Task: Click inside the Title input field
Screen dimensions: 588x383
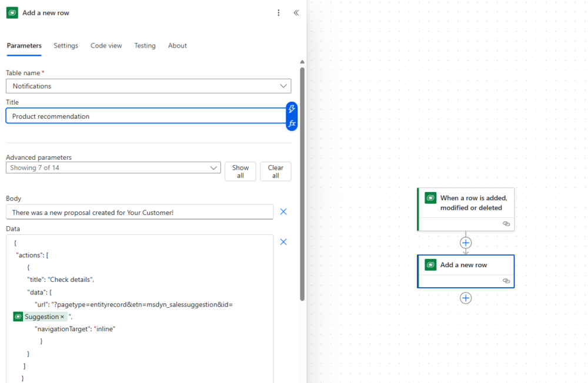Action: coord(118,116)
